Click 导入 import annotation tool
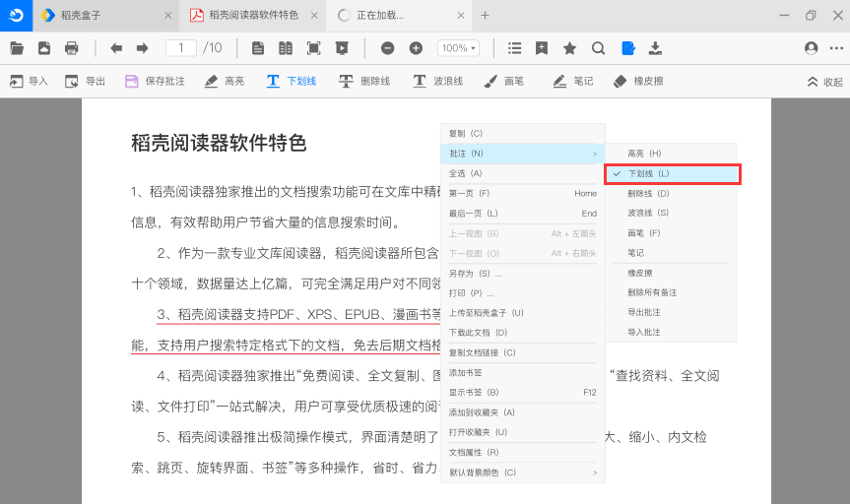Screen dimensions: 850x504 coord(29,82)
